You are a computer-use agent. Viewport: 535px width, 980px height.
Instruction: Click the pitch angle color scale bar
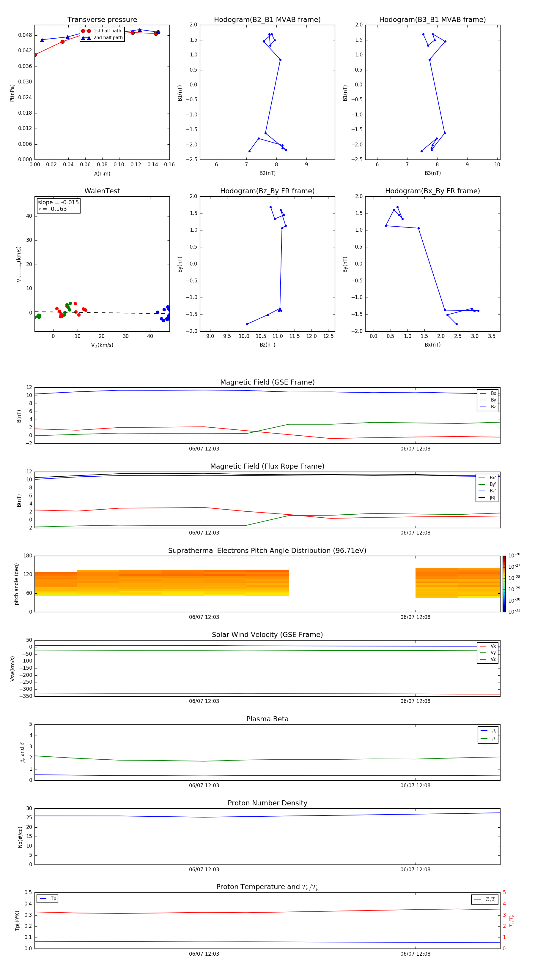504,584
